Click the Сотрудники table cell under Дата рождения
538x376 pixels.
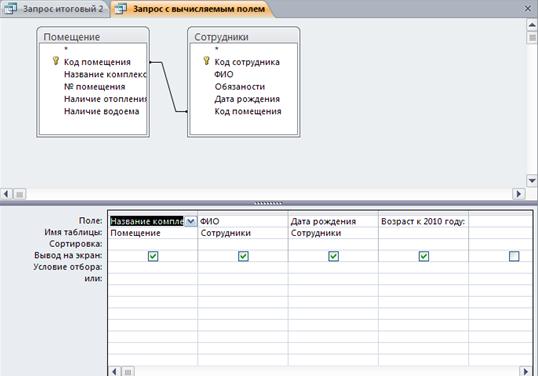pos(333,233)
